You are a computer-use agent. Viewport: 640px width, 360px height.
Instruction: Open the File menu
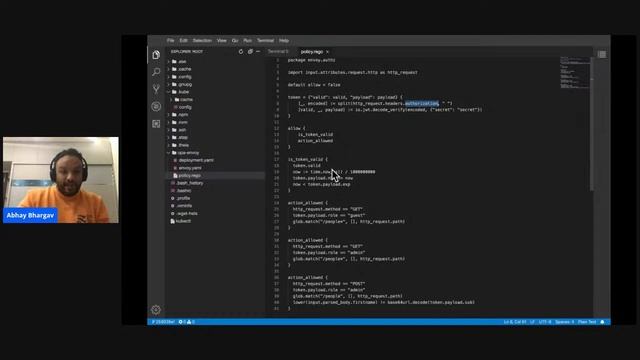[171, 40]
